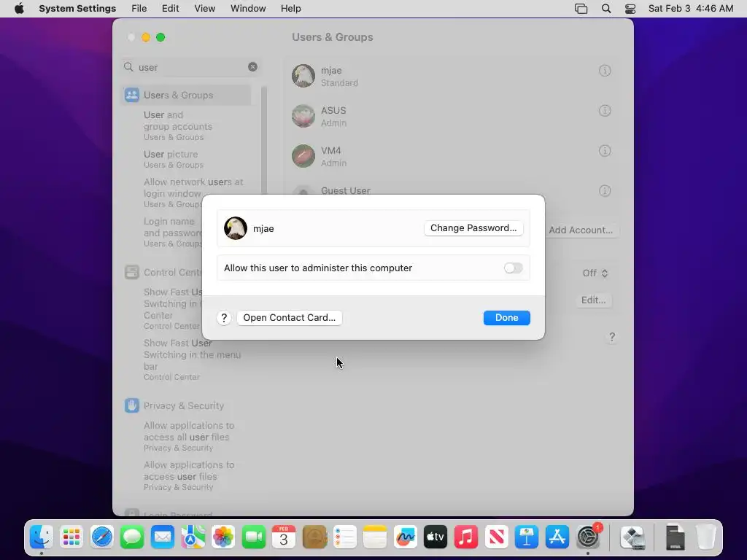
Task: Click the Done button
Action: tap(506, 318)
